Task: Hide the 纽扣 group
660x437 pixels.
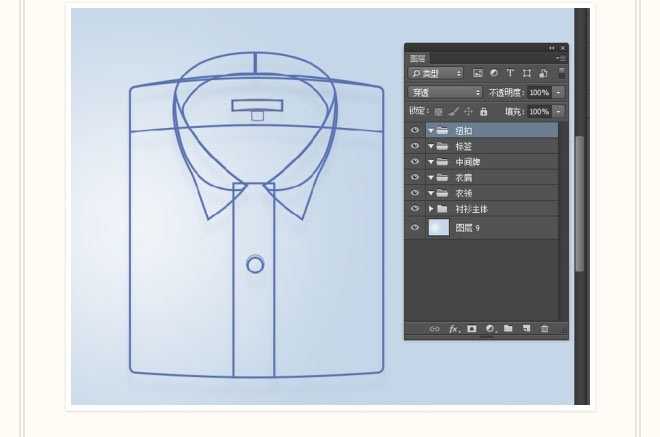Action: click(414, 131)
